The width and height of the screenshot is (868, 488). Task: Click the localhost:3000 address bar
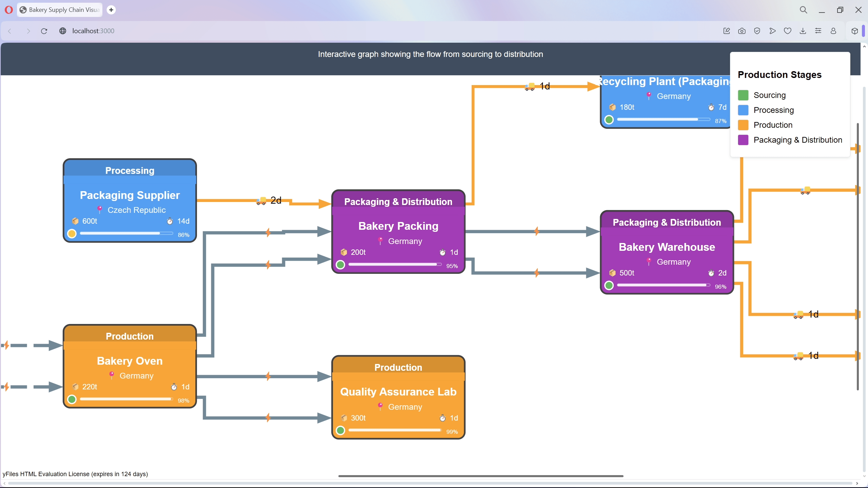[x=93, y=31]
